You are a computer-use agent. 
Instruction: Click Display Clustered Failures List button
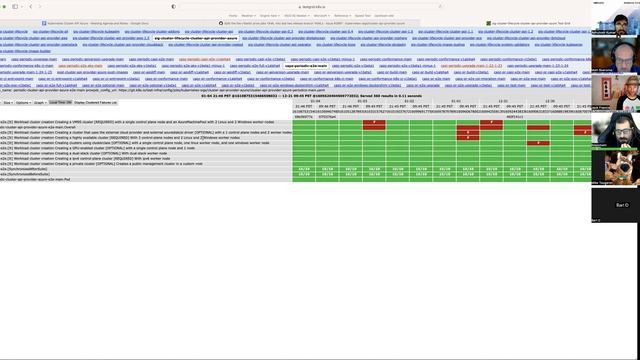click(96, 103)
